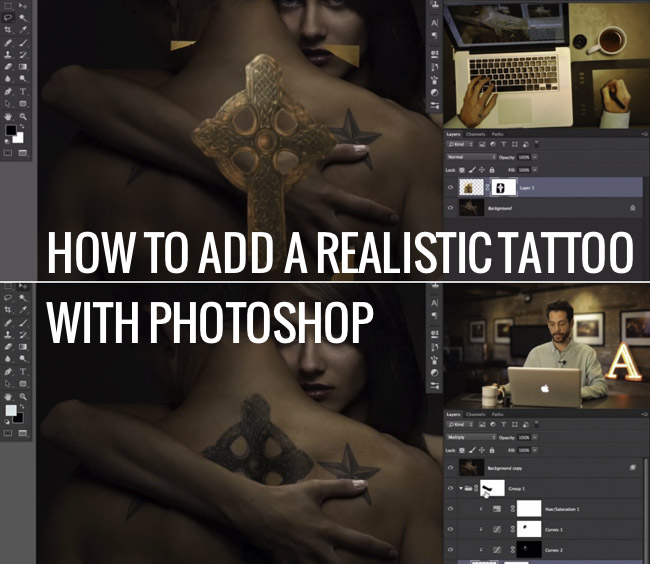Open Fill slider arrow in upper Layers panel
Image resolution: width=650 pixels, height=564 pixels.
[535, 170]
